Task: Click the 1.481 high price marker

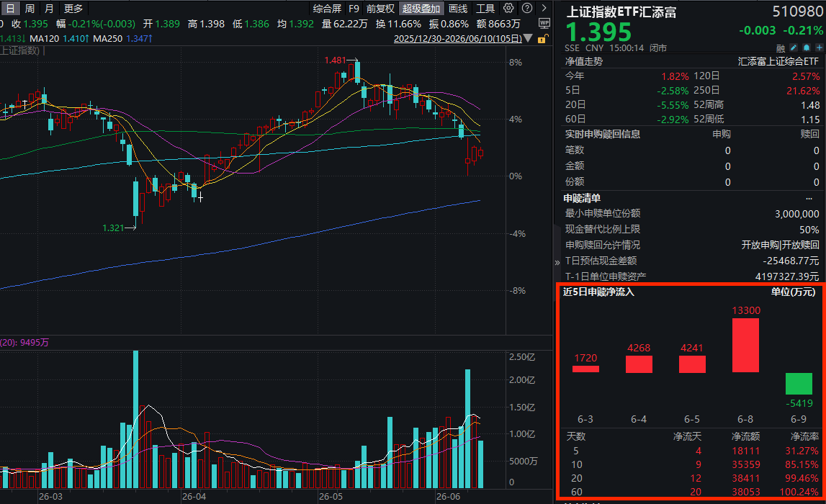Action: coord(335,60)
